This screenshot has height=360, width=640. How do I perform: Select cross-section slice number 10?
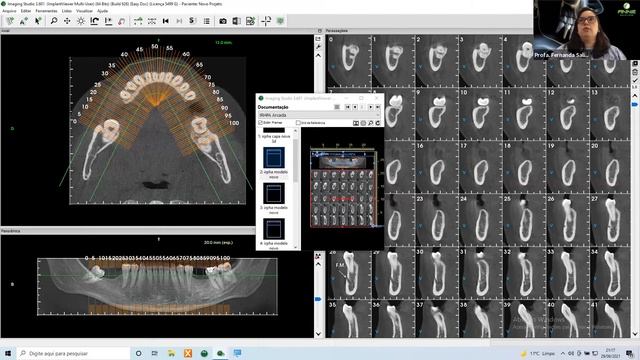point(480,114)
